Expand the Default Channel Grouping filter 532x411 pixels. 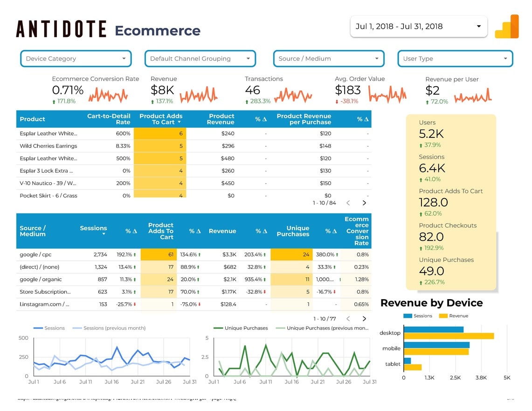click(x=200, y=59)
